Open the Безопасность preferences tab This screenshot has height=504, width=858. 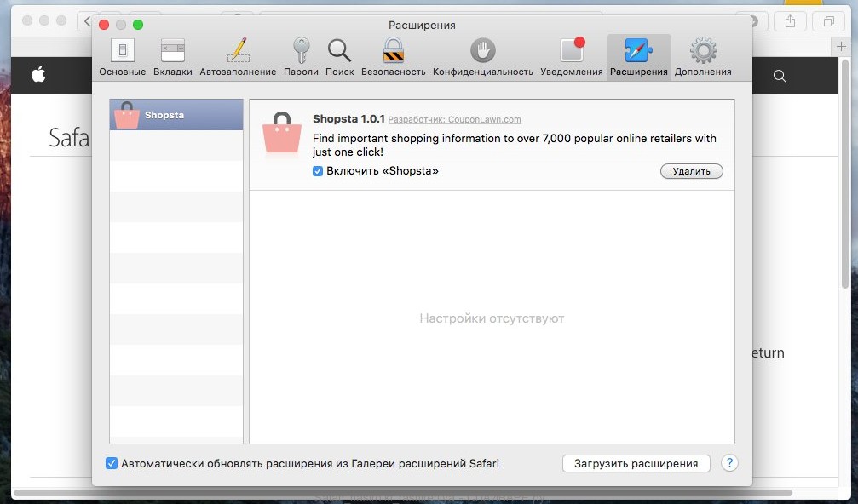(394, 57)
